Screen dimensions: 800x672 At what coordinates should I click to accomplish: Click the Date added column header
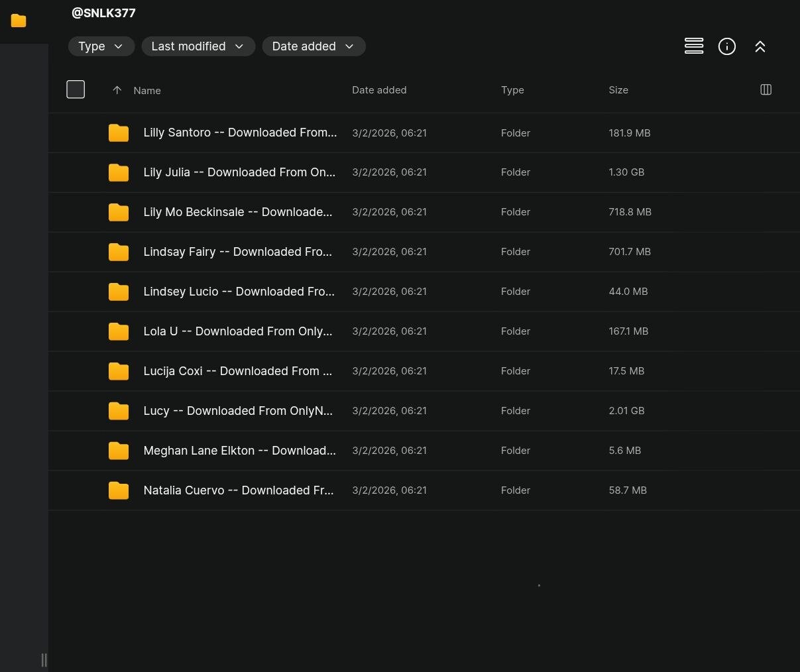pyautogui.click(x=379, y=90)
